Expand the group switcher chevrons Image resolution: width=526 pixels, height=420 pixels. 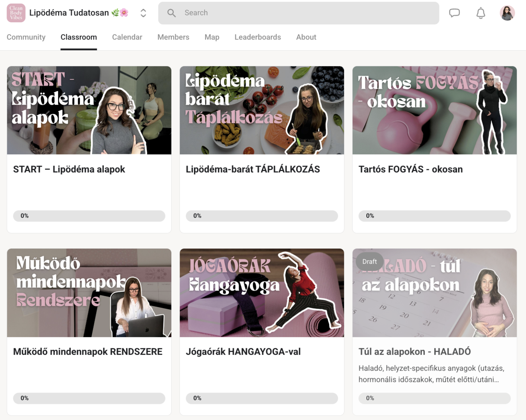click(x=143, y=13)
